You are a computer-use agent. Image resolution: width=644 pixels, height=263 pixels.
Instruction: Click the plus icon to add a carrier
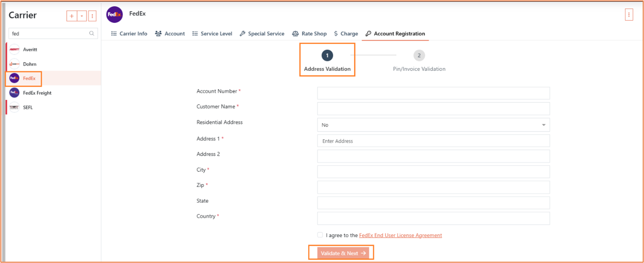71,16
